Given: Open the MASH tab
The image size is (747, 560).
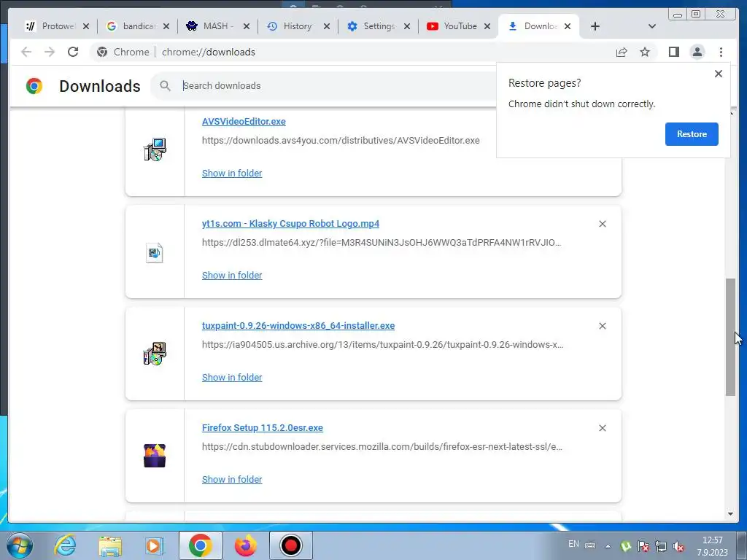Looking at the screenshot, I should point(217,26).
